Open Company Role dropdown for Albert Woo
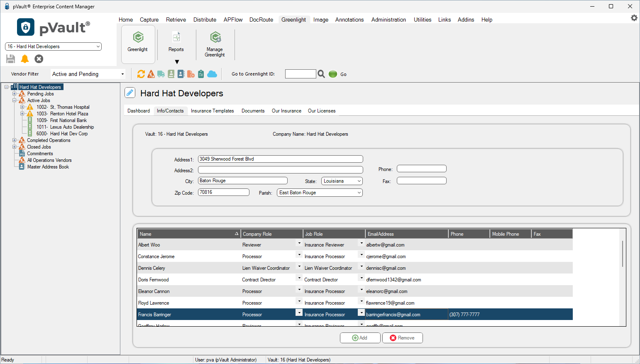Image resolution: width=640 pixels, height=364 pixels. click(299, 243)
